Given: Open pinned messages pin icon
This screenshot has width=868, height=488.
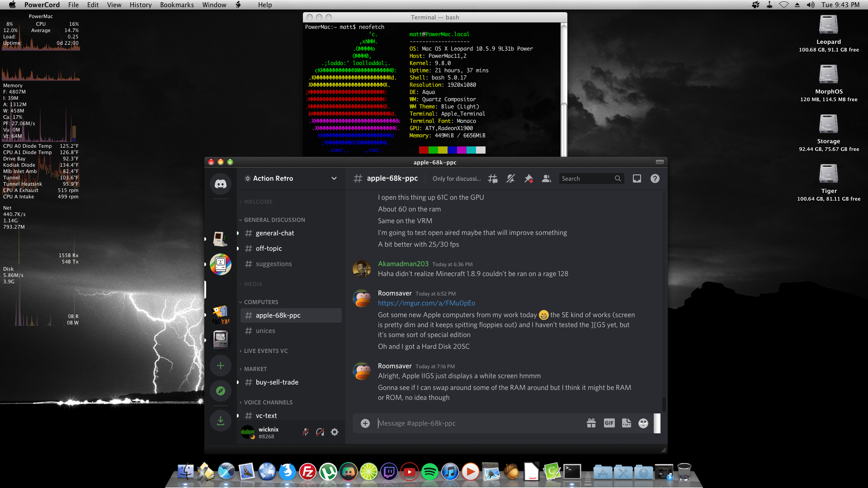Looking at the screenshot, I should [528, 179].
